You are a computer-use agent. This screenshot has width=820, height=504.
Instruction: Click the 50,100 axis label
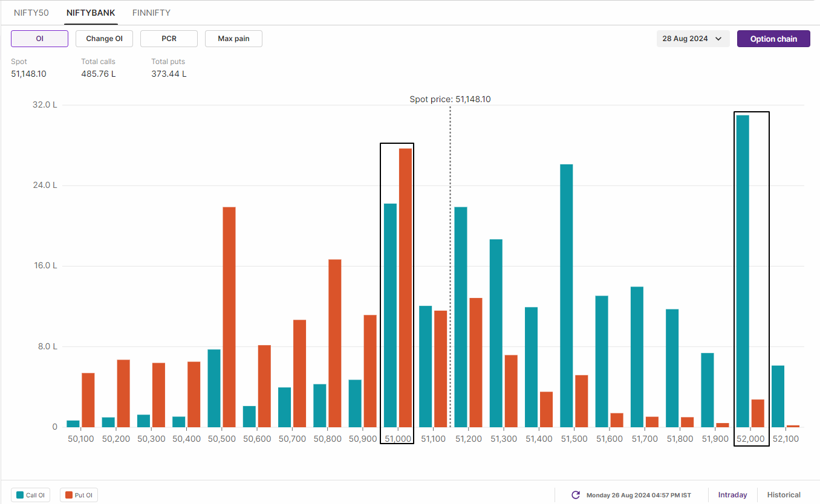[80, 439]
